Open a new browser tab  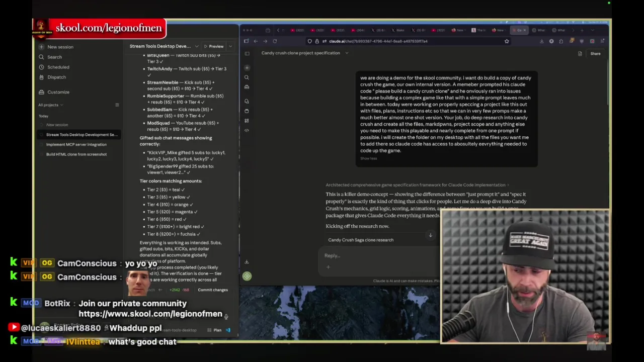582,30
